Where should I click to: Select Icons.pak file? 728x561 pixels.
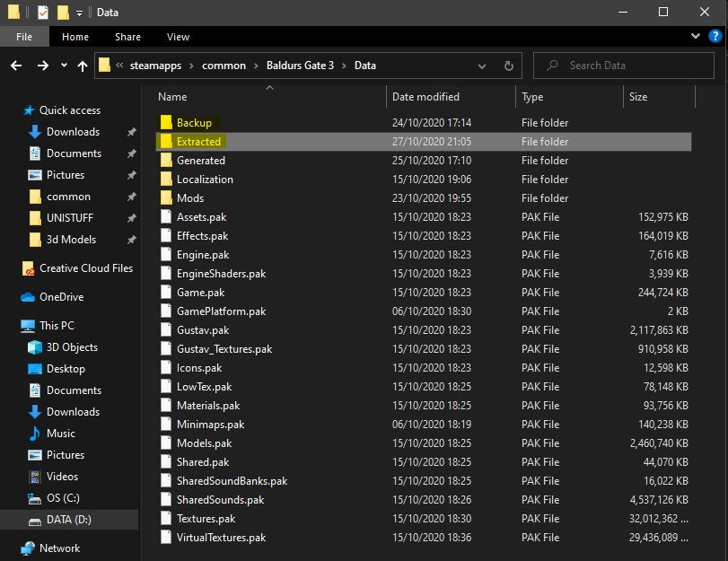(199, 368)
